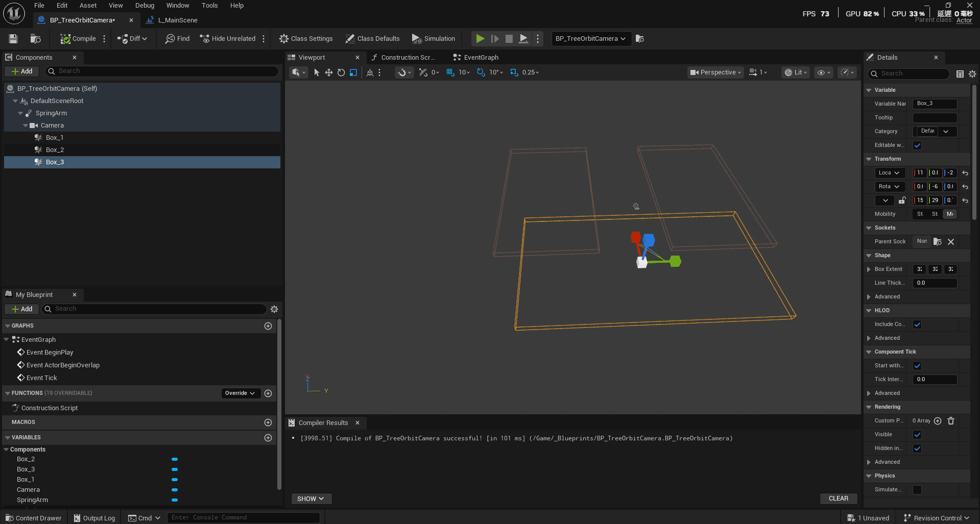980x524 pixels.
Task: Open the Debug menu
Action: 145,6
